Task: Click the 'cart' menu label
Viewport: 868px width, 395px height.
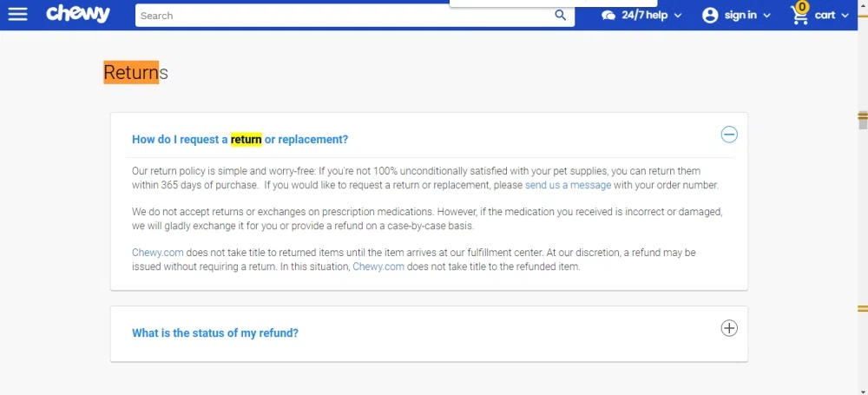Action: [x=825, y=16]
